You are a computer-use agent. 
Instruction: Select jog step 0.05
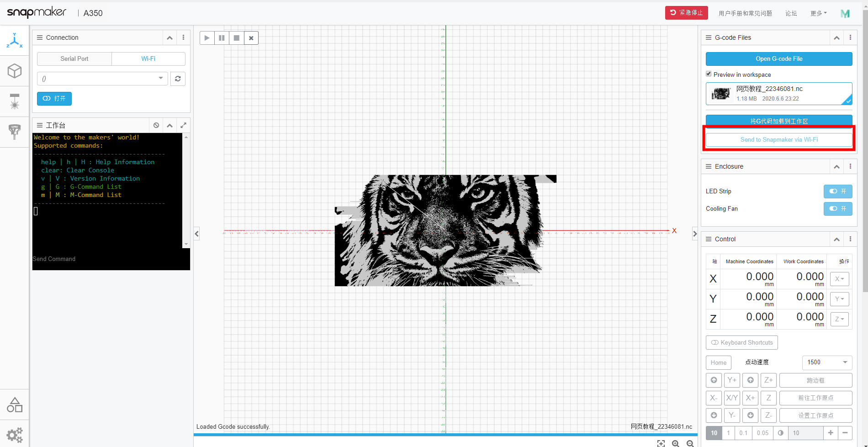pos(762,433)
